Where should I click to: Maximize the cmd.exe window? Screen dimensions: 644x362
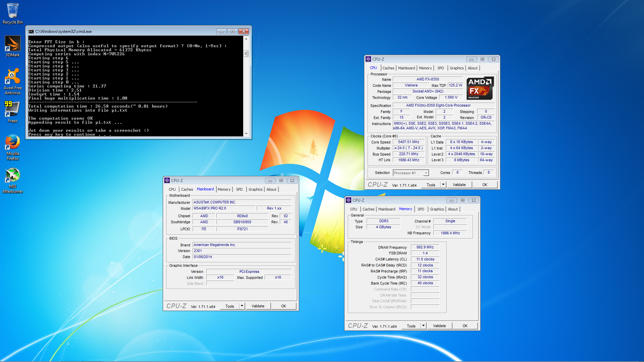pos(232,32)
